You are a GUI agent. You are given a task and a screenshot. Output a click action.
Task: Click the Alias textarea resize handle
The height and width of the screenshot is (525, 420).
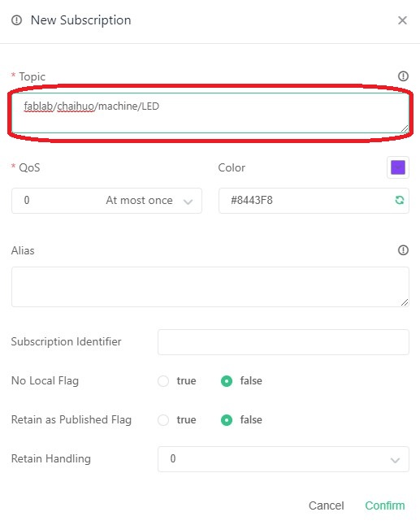(405, 302)
